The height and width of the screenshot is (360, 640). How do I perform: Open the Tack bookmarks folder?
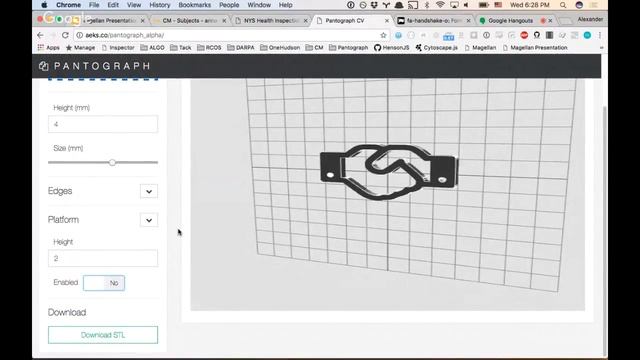181,48
